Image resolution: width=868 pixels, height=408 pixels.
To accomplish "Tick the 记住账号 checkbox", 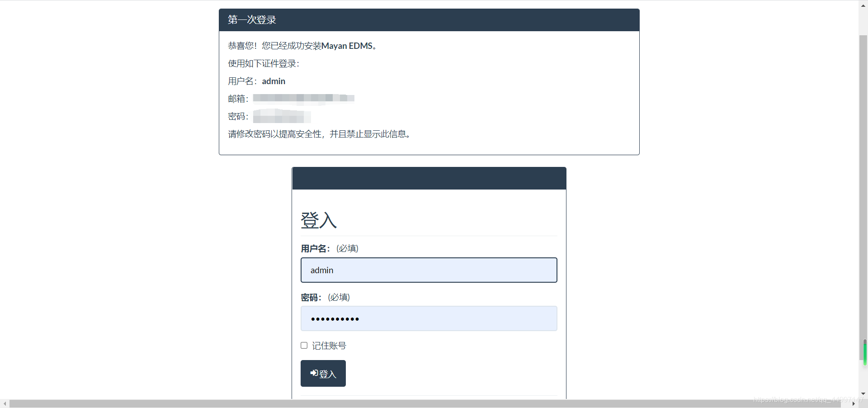I will click(x=304, y=346).
